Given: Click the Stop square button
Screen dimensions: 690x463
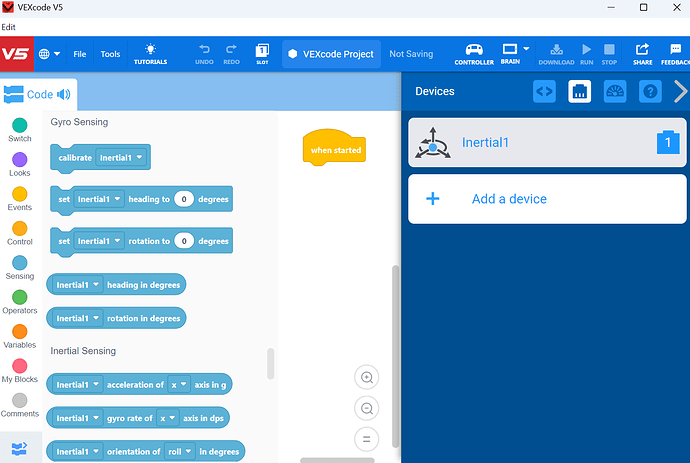Looking at the screenshot, I should 609,54.
